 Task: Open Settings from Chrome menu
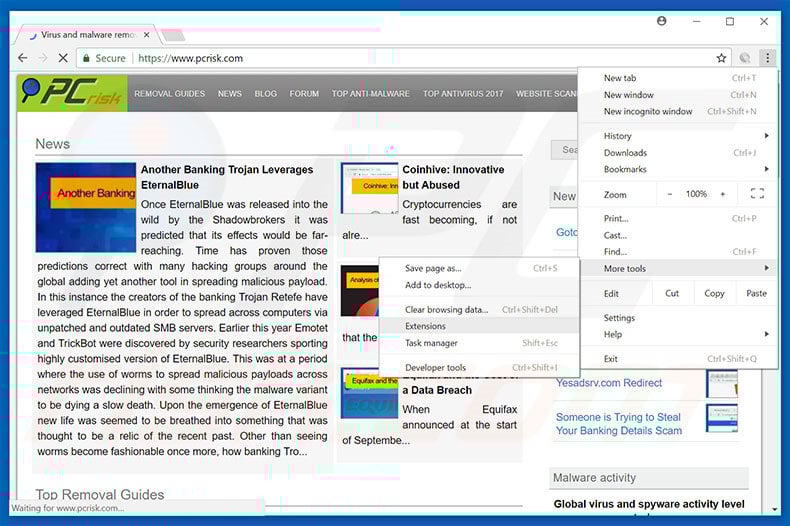[x=678, y=318]
